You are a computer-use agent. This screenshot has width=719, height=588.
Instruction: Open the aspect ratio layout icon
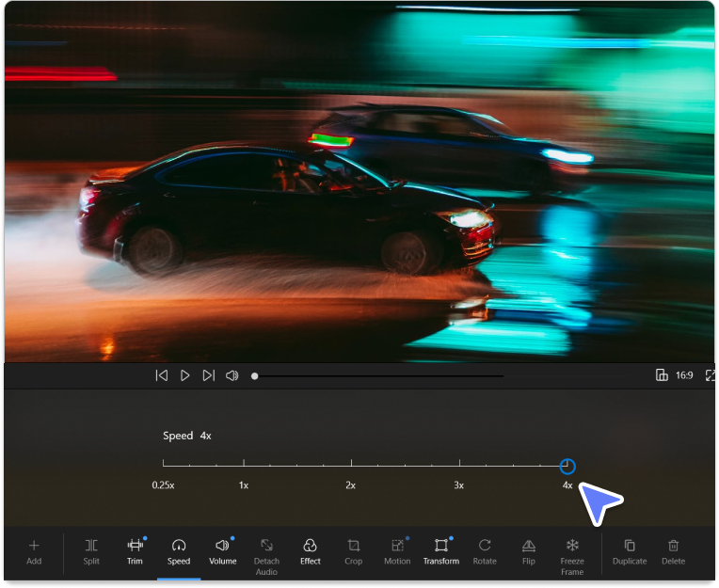(662, 375)
